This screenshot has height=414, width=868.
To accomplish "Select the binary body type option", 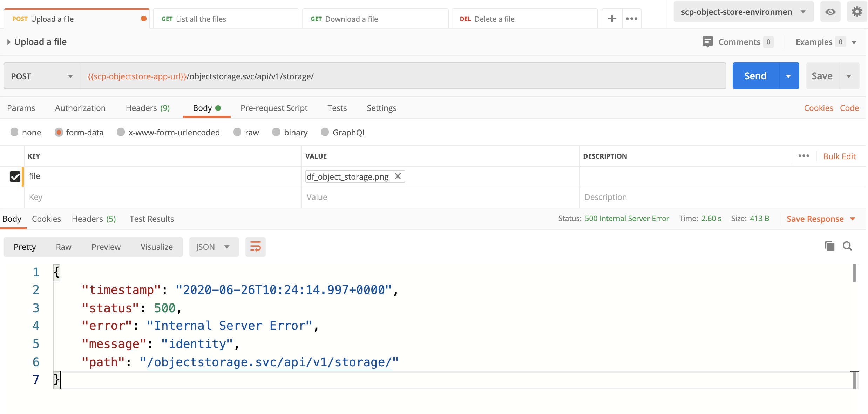I will point(276,132).
